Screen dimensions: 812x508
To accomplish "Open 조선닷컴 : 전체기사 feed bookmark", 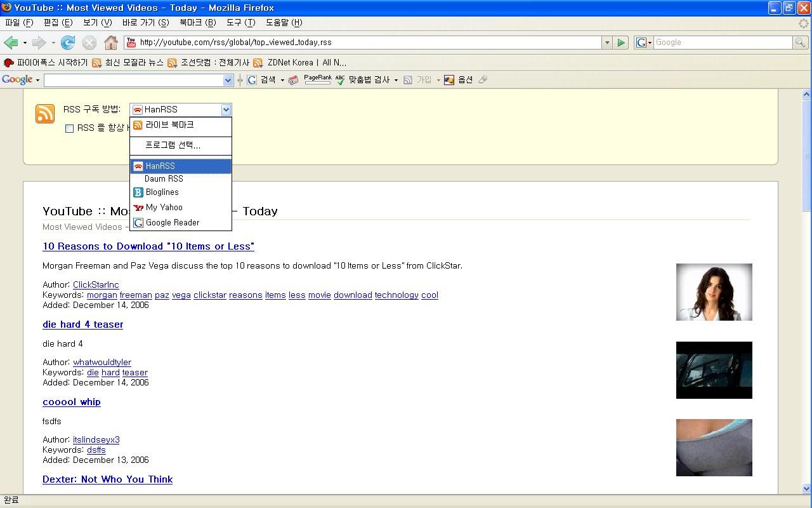I will pyautogui.click(x=208, y=62).
